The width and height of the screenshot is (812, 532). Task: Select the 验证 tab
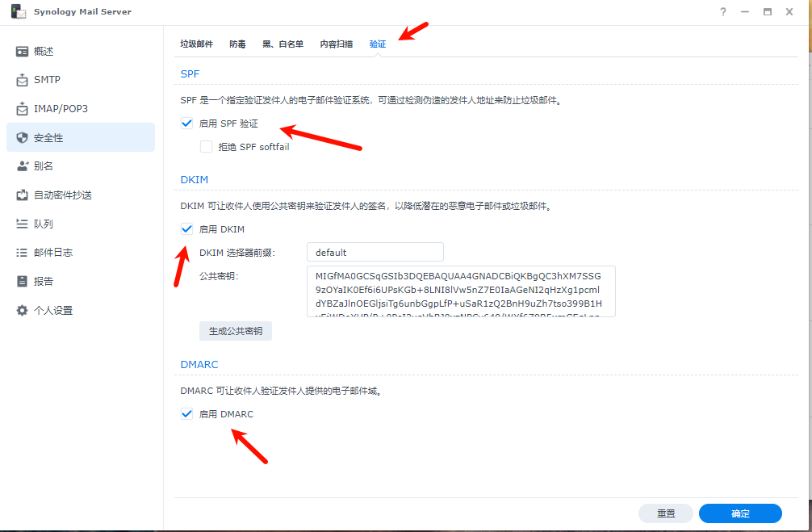tap(378, 44)
